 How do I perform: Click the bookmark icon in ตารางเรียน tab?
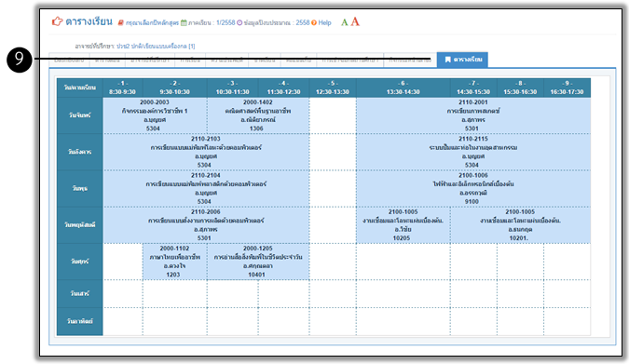click(x=447, y=60)
